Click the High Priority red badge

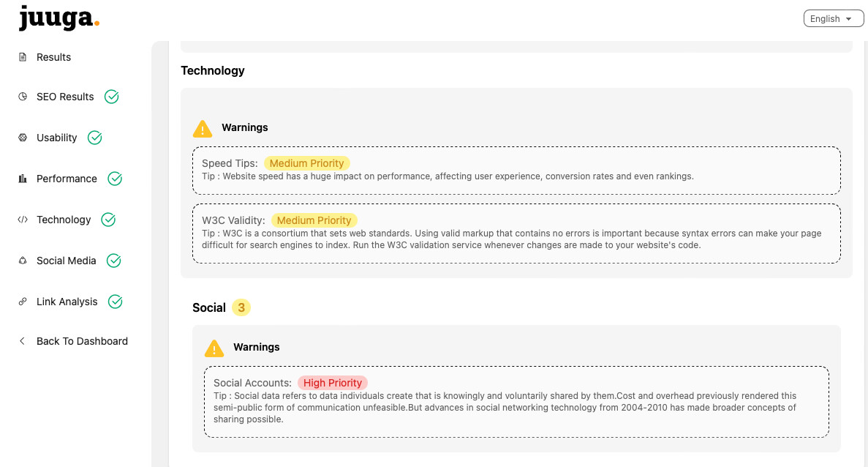point(333,383)
